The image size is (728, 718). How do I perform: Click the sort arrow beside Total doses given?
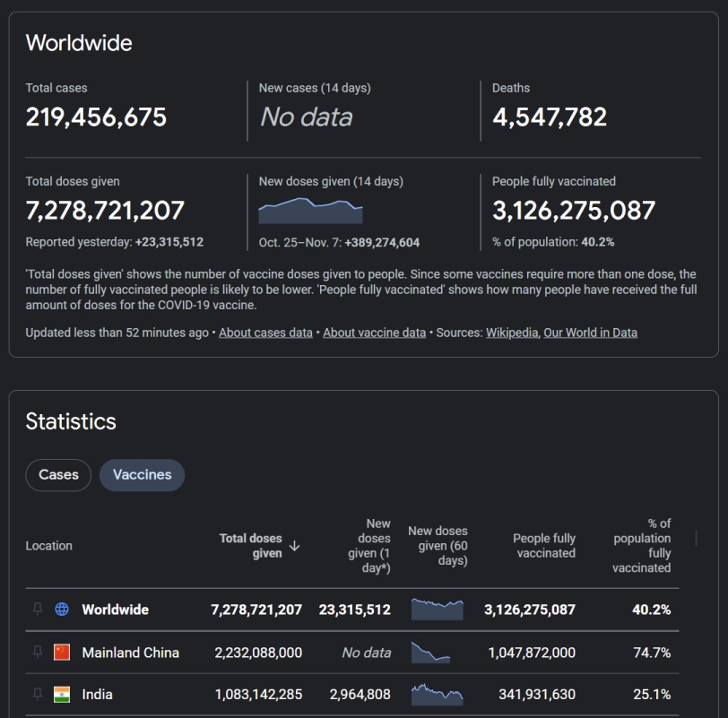294,546
